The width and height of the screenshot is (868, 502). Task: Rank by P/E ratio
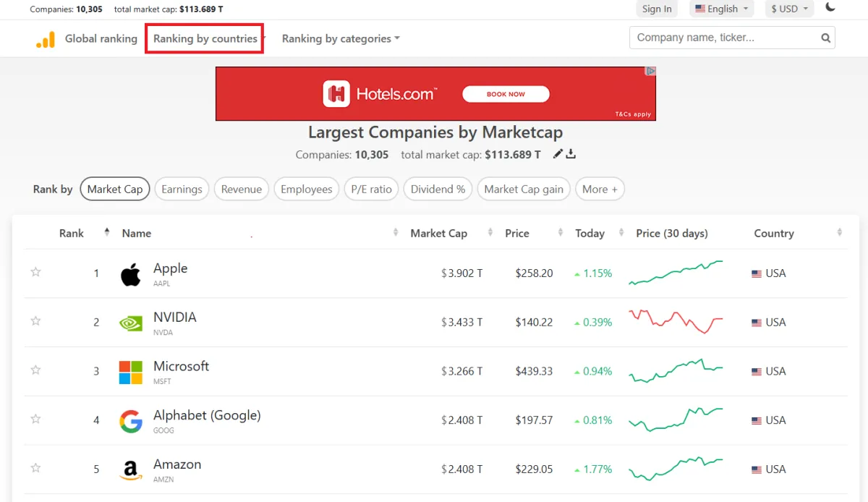coord(371,189)
